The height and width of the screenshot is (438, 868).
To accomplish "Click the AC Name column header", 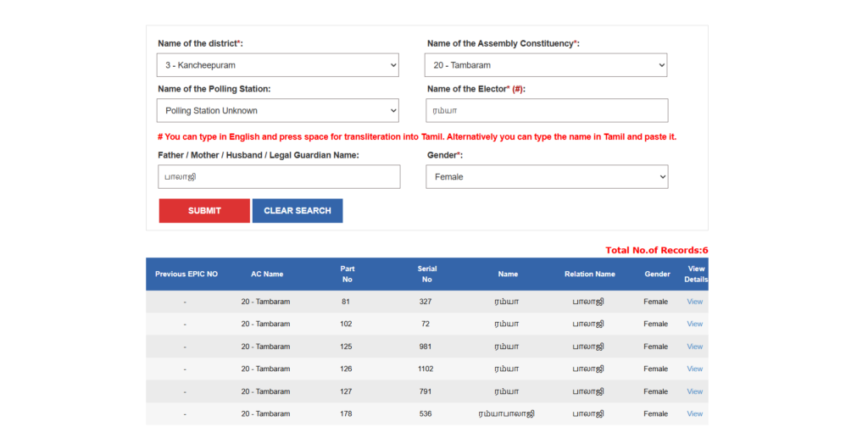I will pyautogui.click(x=267, y=274).
